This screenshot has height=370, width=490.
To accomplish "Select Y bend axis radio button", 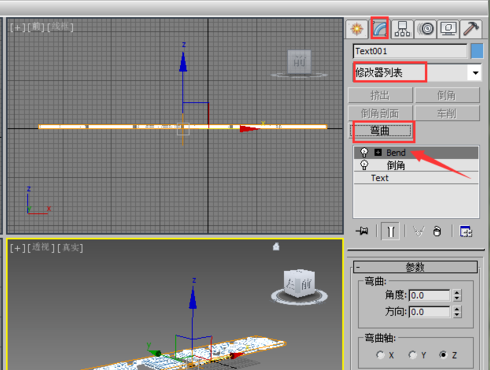I will 412,355.
